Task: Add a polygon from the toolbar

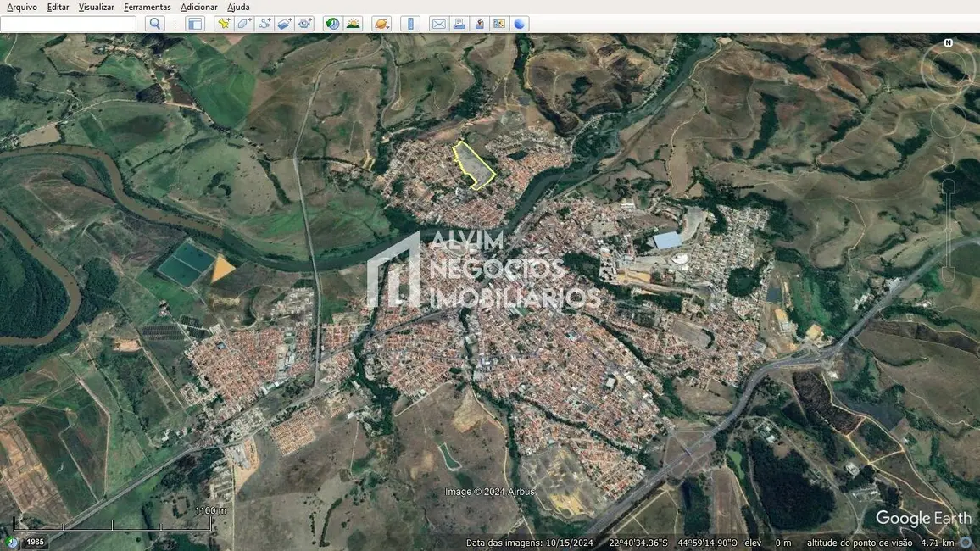Action: tap(244, 24)
